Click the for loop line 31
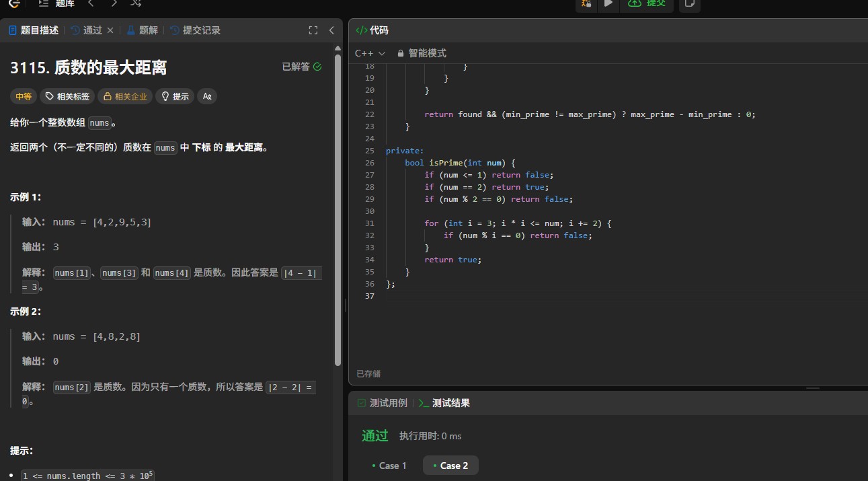 point(518,223)
